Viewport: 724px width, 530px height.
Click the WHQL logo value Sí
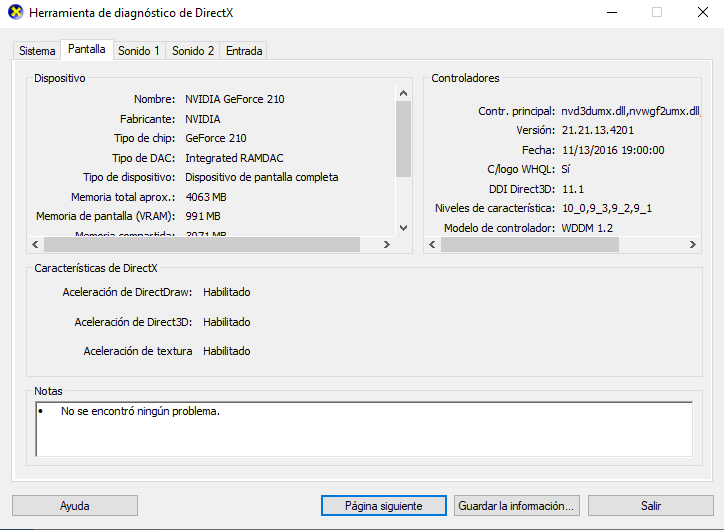(566, 169)
